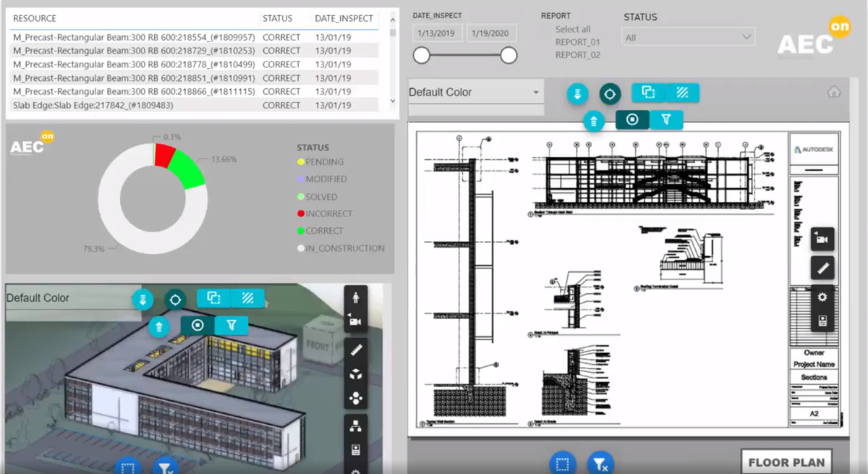Select the measure ruler tool in 3D viewer
The image size is (868, 474).
point(355,350)
